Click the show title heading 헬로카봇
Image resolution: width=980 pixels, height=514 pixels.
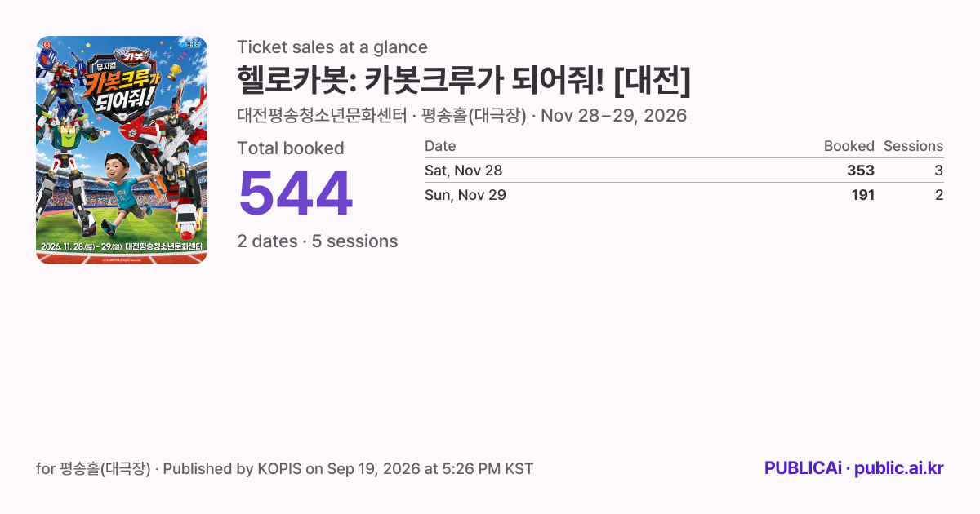tap(464, 79)
